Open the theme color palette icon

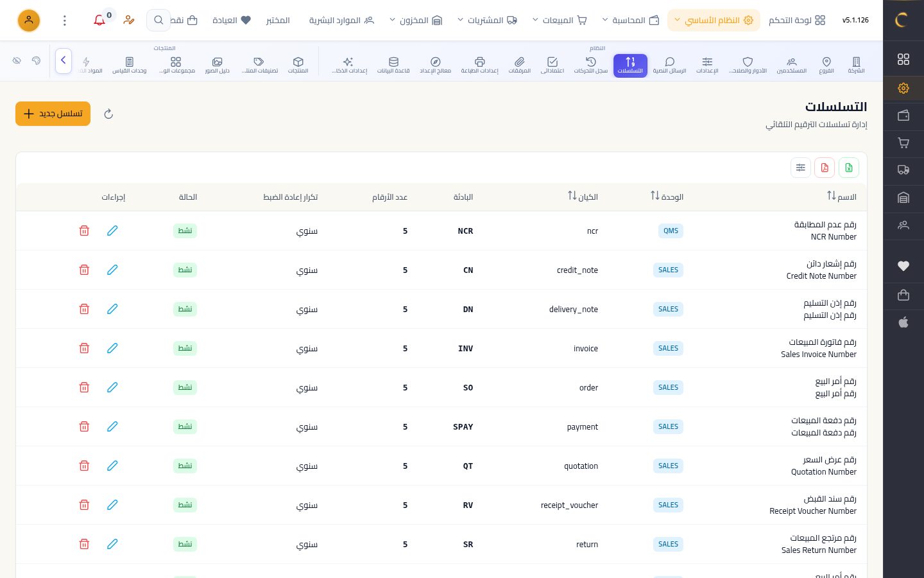[x=36, y=60]
